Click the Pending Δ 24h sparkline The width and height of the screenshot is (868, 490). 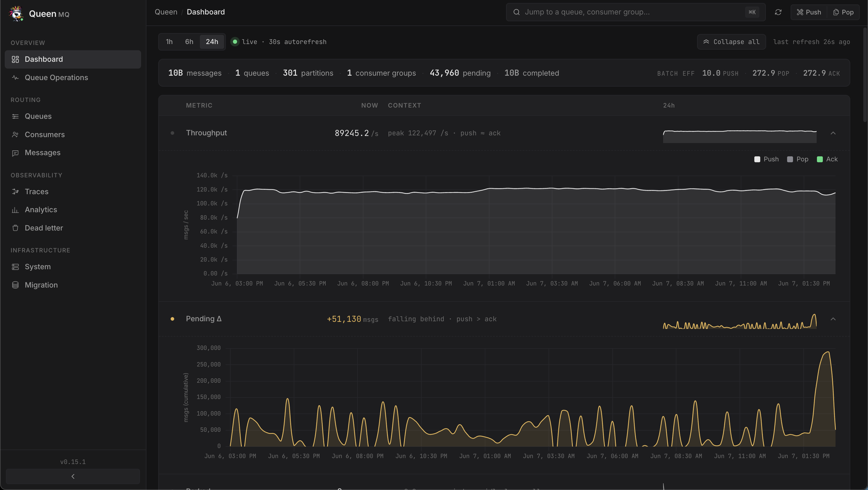click(740, 321)
